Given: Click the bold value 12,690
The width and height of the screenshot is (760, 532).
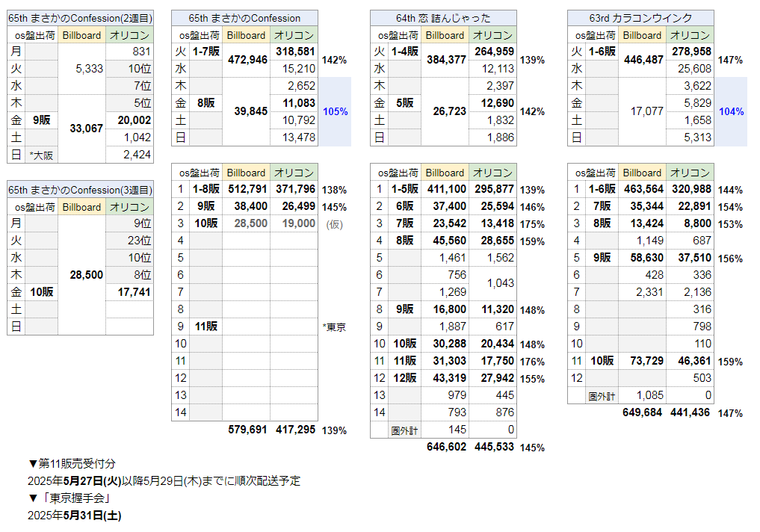Looking at the screenshot, I should point(497,102).
